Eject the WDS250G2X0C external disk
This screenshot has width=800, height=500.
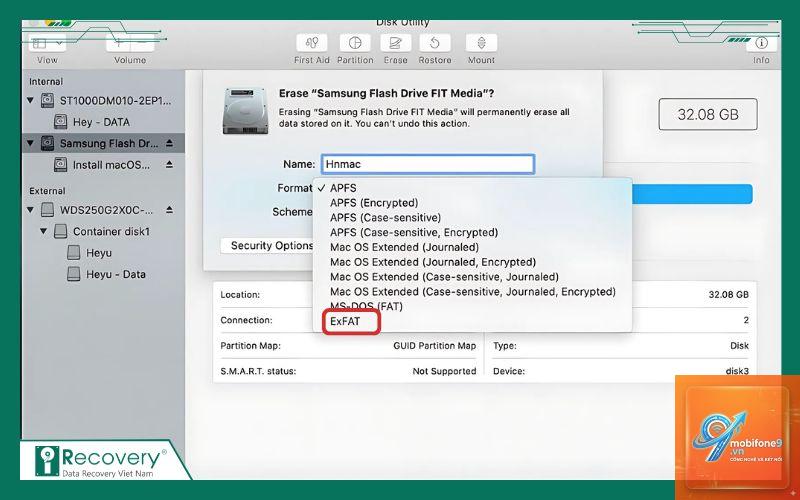(x=169, y=210)
